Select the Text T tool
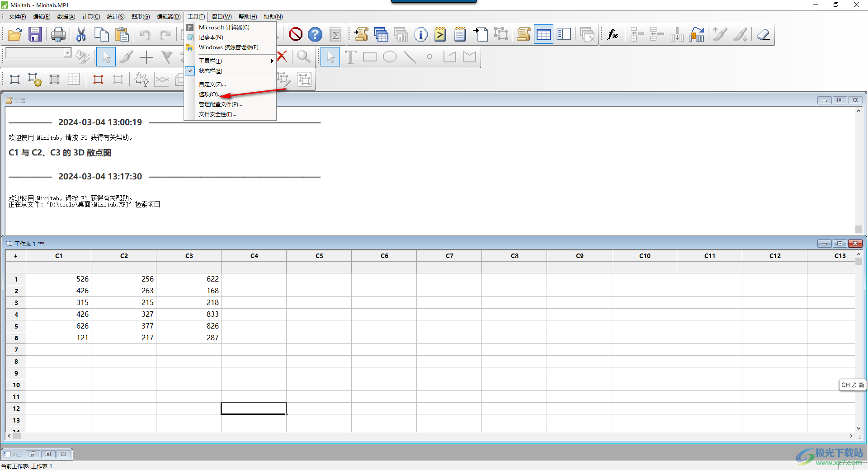Viewport: 868px width, 470px height. coord(350,57)
